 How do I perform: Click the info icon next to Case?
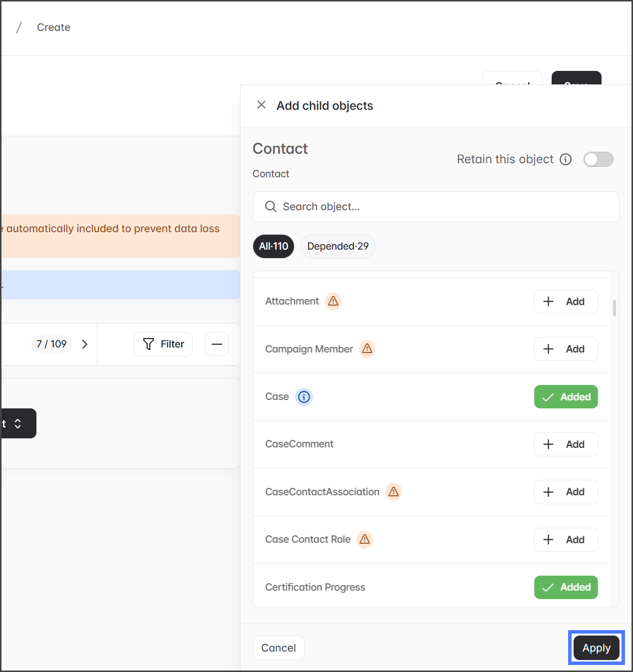coord(304,397)
